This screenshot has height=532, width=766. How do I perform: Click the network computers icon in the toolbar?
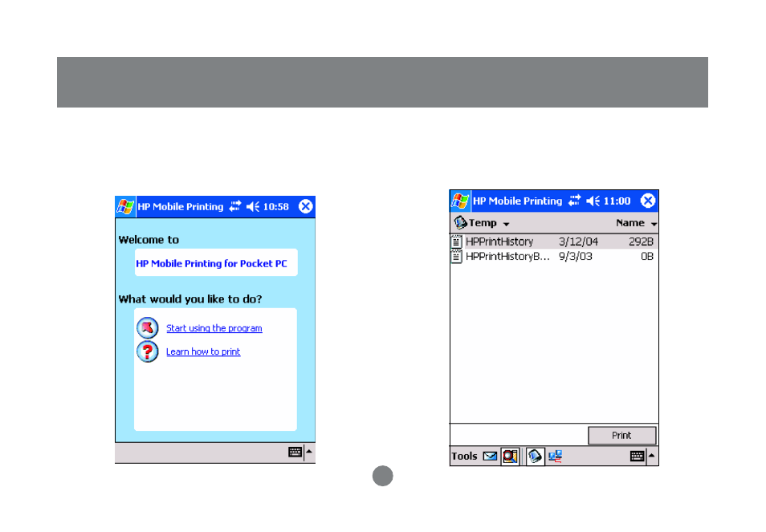pos(556,456)
